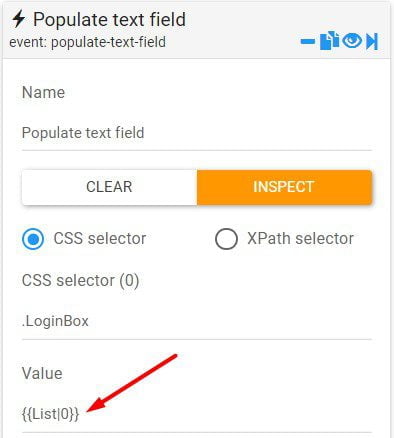Click the Value field label
The width and height of the screenshot is (394, 438).
pyautogui.click(x=42, y=373)
